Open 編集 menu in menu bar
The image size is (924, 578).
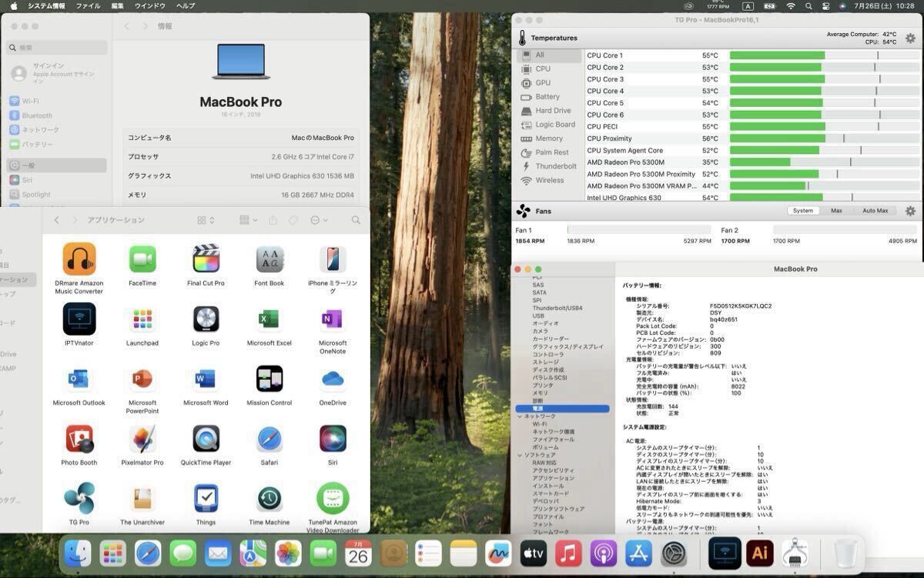pyautogui.click(x=117, y=5)
